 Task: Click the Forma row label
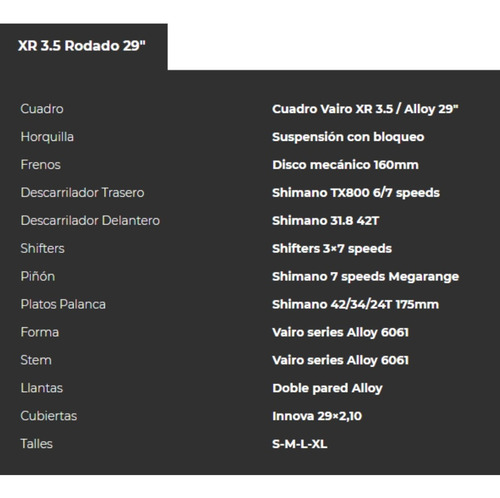point(40,332)
